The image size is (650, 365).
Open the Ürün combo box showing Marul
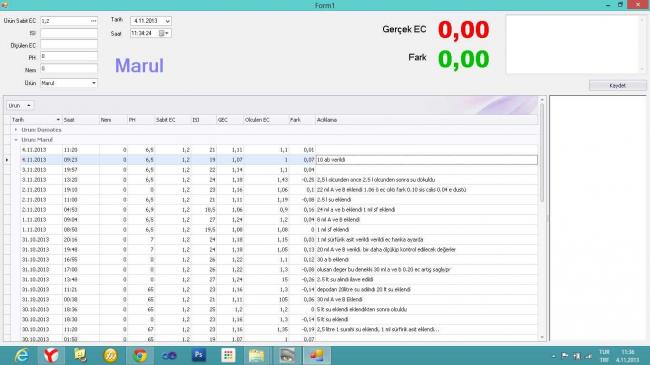coord(69,83)
